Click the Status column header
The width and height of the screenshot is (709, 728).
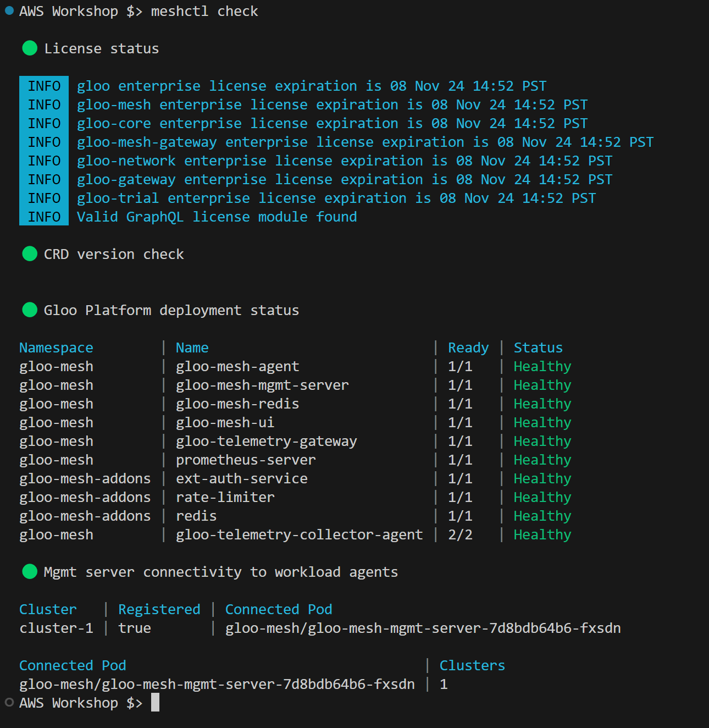pyautogui.click(x=538, y=348)
